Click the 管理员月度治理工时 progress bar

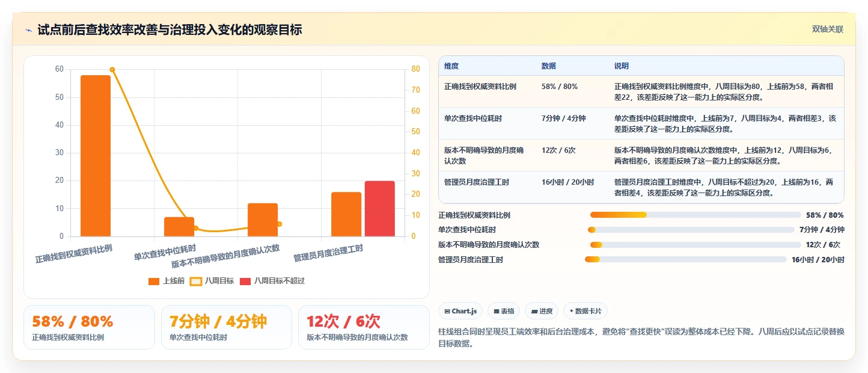click(x=686, y=259)
